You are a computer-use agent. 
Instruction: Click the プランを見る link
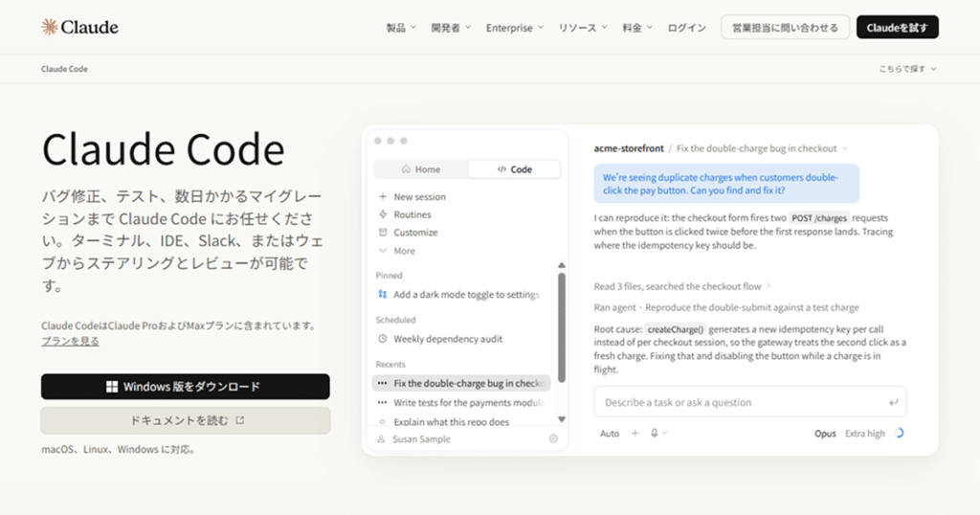tap(70, 341)
